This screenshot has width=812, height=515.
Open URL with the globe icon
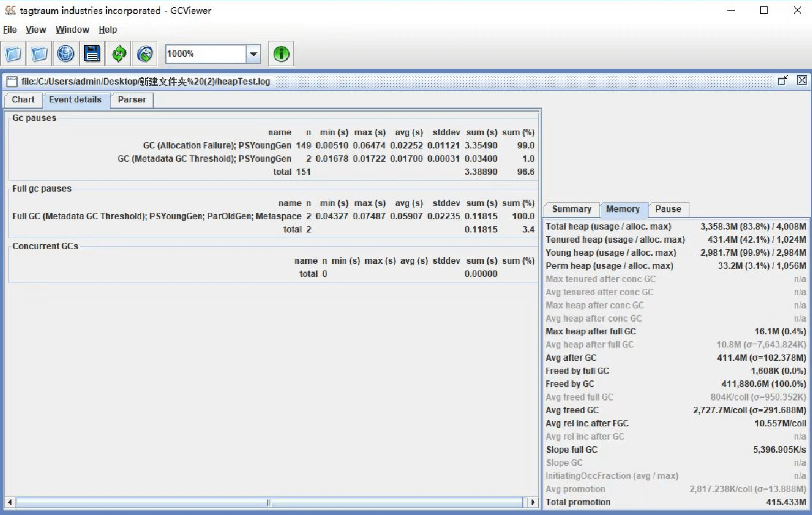point(66,54)
